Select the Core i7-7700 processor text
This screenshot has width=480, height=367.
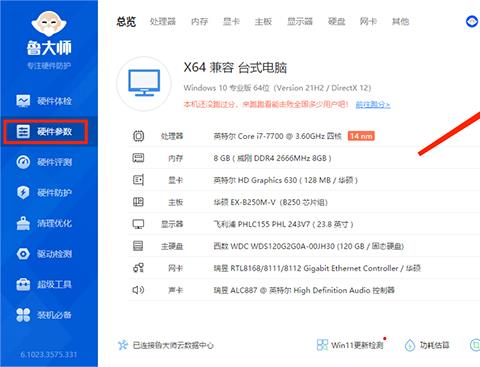[278, 136]
